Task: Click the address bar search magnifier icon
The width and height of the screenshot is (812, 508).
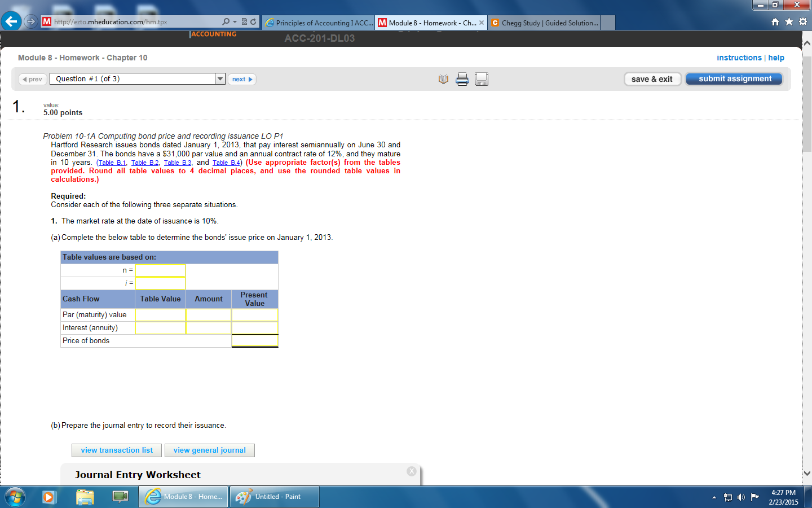Action: (x=226, y=21)
